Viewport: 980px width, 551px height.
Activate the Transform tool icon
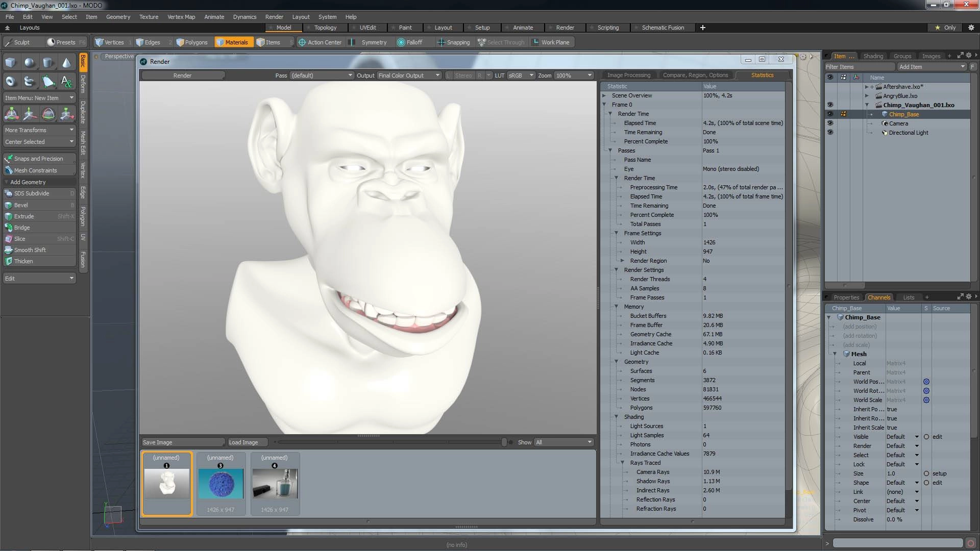coord(11,114)
